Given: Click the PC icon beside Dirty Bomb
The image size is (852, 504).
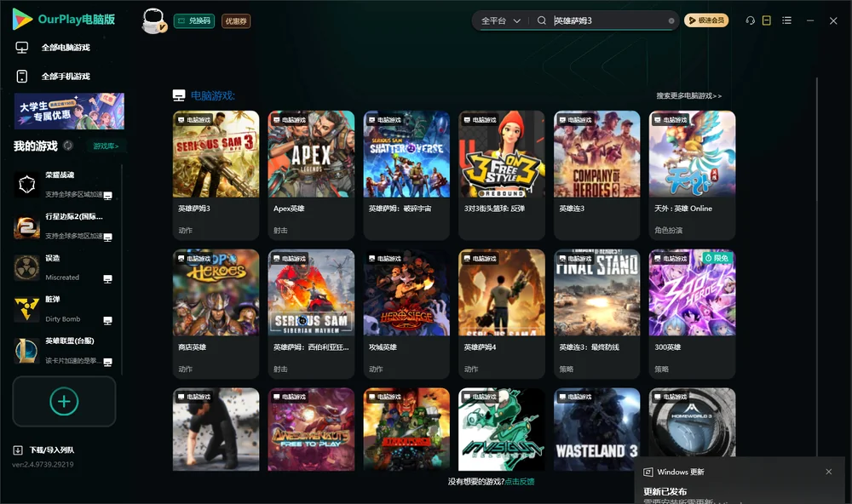Looking at the screenshot, I should point(107,320).
